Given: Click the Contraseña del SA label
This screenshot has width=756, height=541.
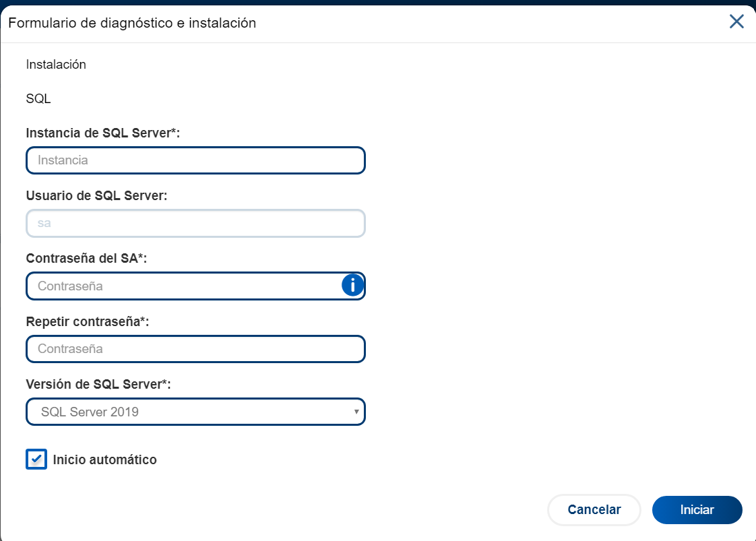Looking at the screenshot, I should click(x=86, y=258).
